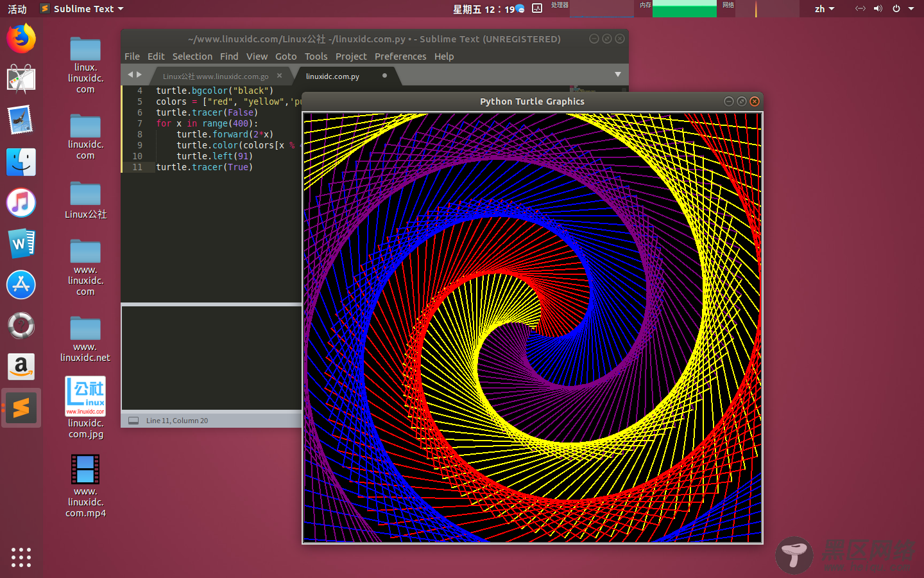Click the turtle.left(91) code line
This screenshot has height=578, width=924.
click(215, 156)
